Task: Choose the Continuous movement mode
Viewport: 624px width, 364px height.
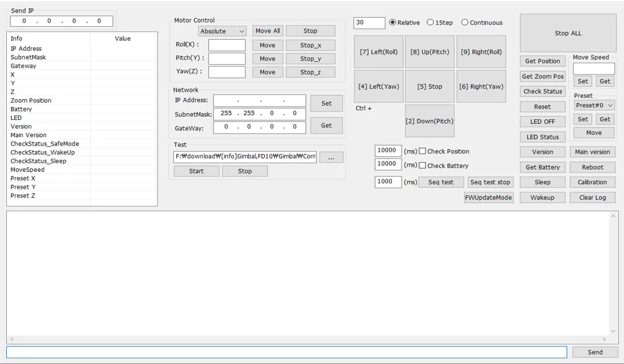Action: (x=465, y=23)
